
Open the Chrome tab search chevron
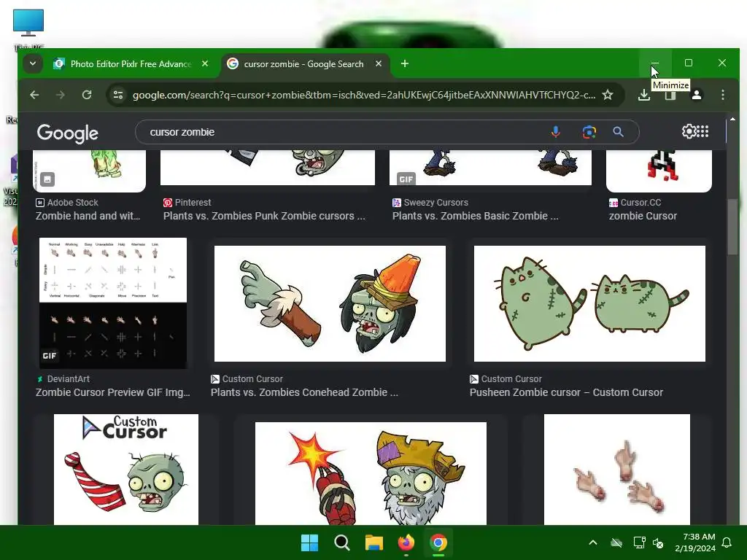coord(32,63)
